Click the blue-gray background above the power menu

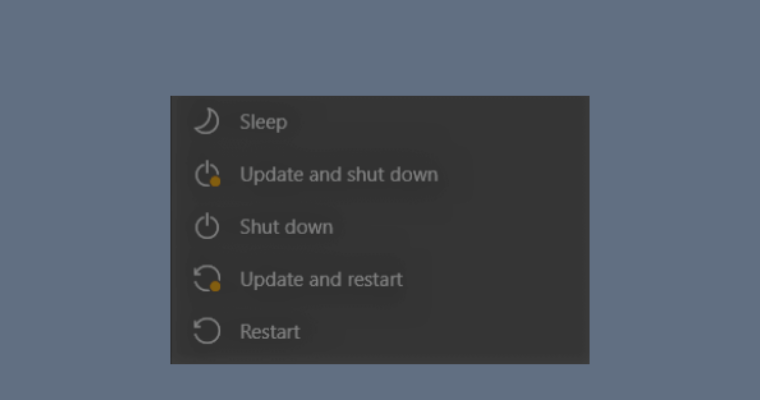click(x=380, y=45)
